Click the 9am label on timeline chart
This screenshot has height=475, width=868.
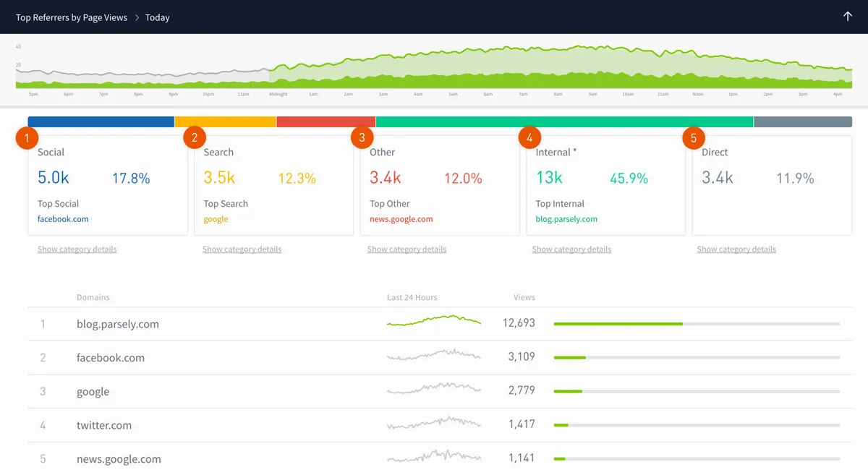(x=592, y=94)
